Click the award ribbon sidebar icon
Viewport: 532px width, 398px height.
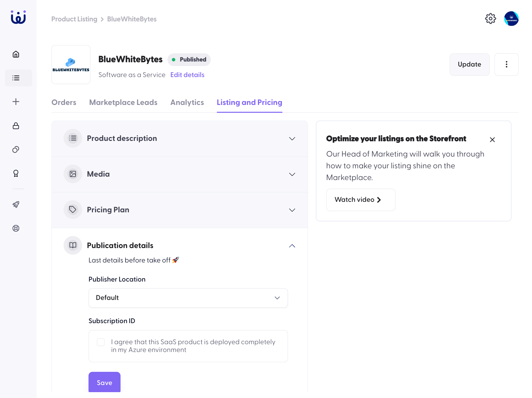(16, 173)
